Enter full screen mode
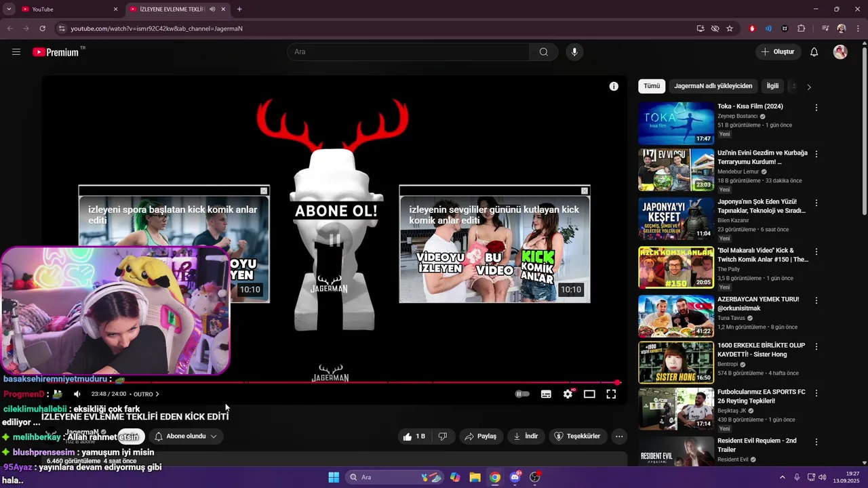This screenshot has width=868, height=488. point(611,394)
